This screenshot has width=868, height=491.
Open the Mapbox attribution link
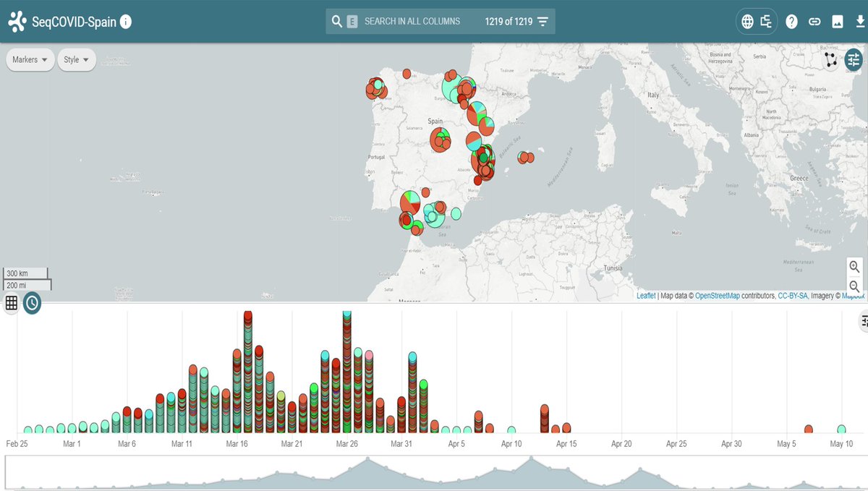(x=853, y=296)
